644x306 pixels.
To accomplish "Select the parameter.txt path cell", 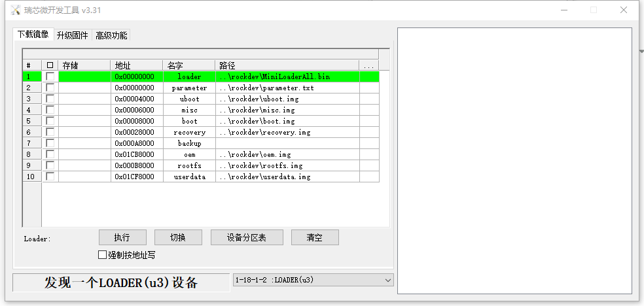I will click(x=287, y=88).
